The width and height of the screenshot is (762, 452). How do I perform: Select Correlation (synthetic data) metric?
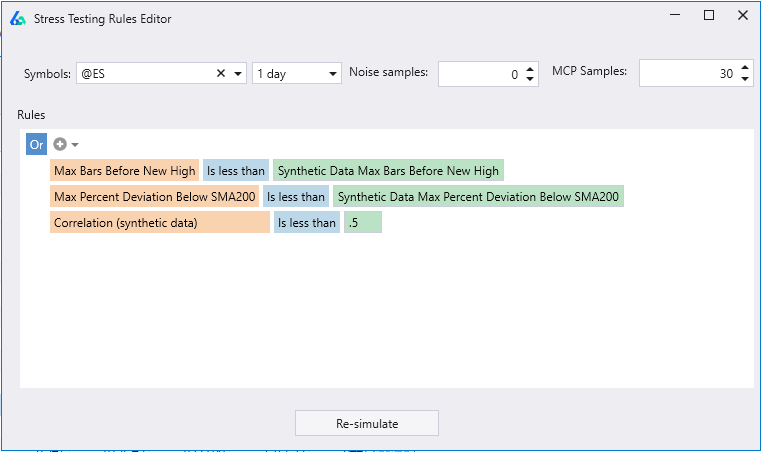coord(160,223)
